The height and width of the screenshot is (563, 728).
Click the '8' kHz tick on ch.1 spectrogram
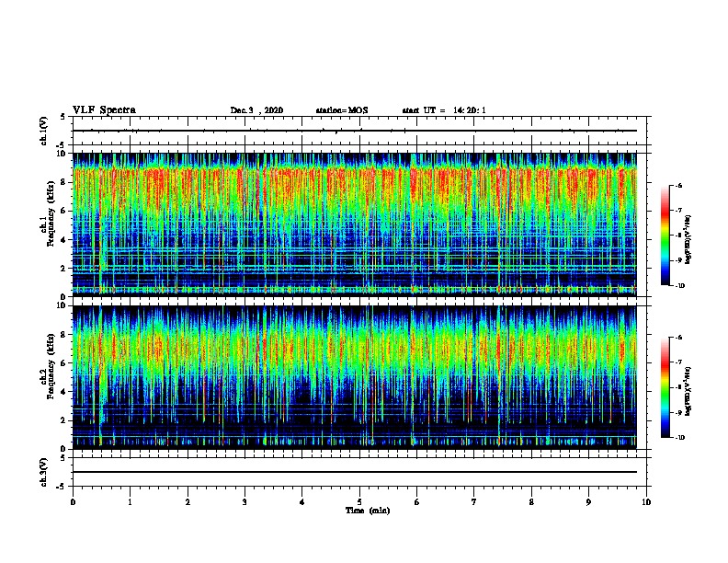click(x=63, y=182)
